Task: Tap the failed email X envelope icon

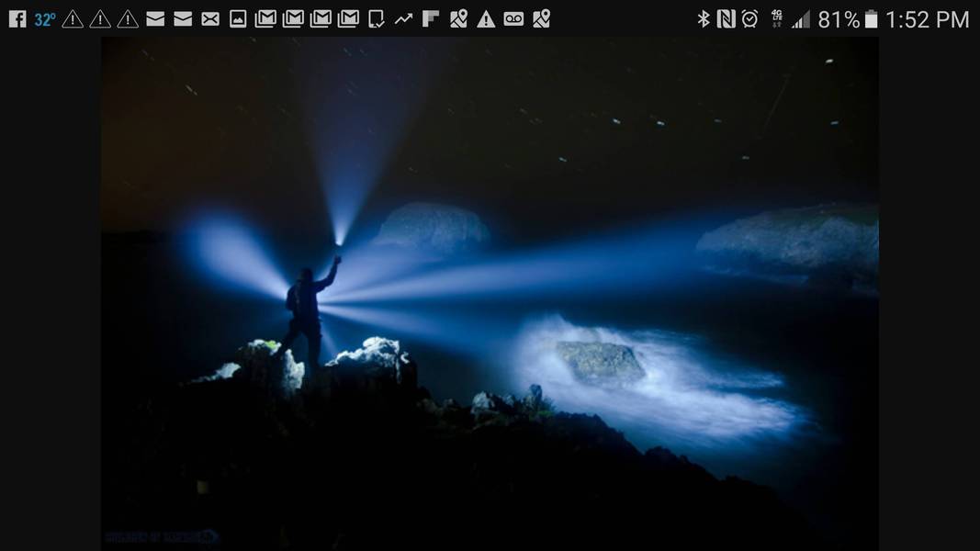Action: coord(210,18)
